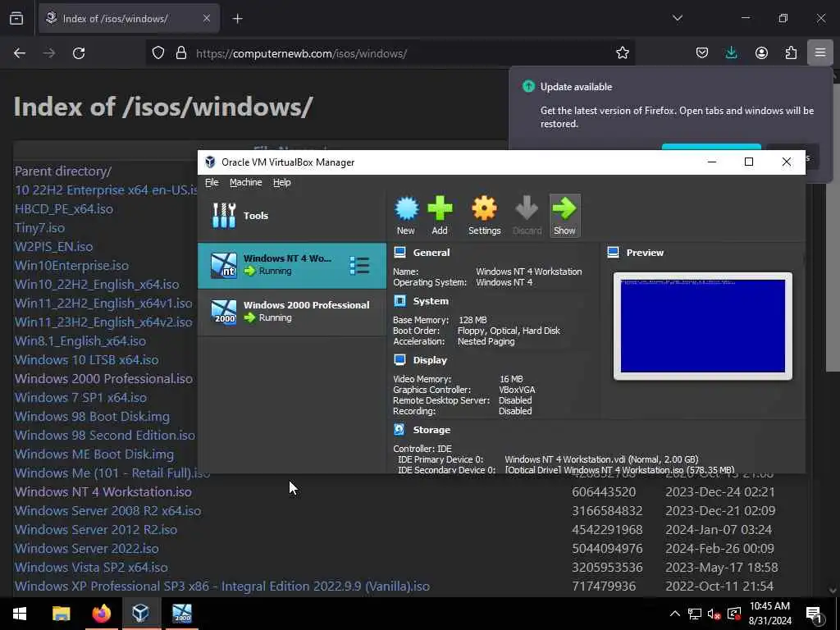Open the Parent directory/ link

pyautogui.click(x=63, y=171)
